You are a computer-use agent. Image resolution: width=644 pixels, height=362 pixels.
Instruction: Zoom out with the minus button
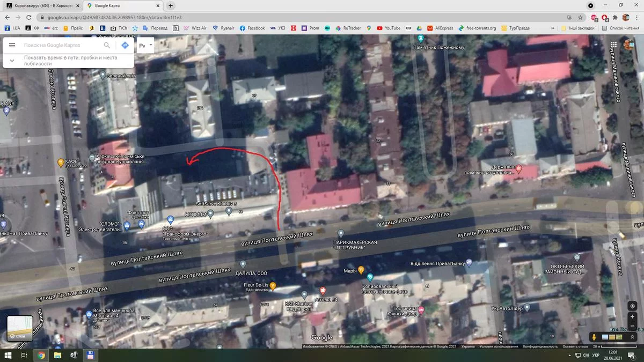tap(632, 326)
